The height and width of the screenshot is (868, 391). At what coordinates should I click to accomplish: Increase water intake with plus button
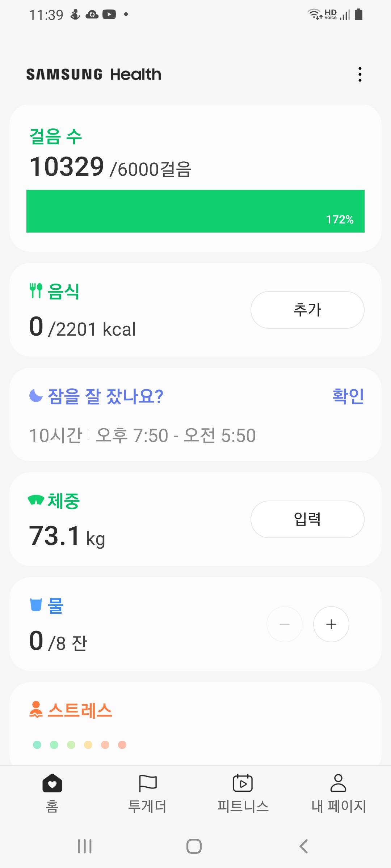click(x=331, y=624)
